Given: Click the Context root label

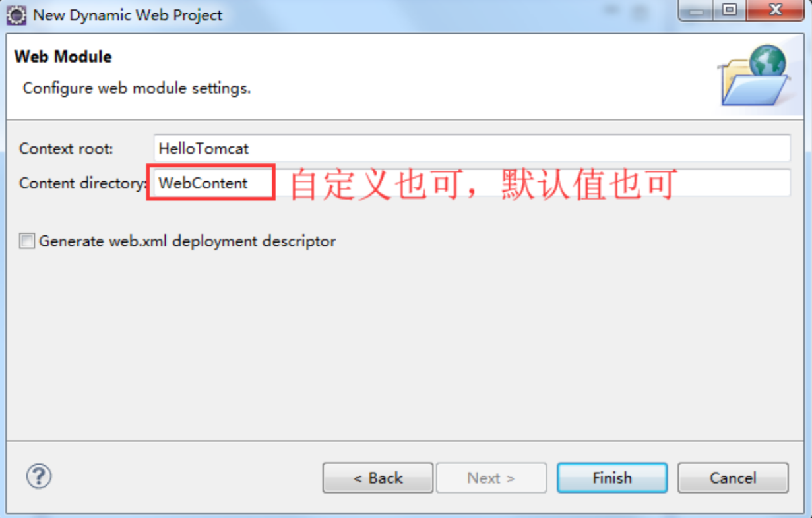Looking at the screenshot, I should 66,148.
